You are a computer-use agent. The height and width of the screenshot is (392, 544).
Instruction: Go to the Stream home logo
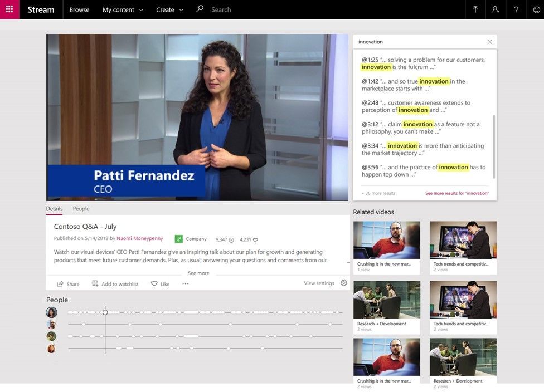[41, 9]
